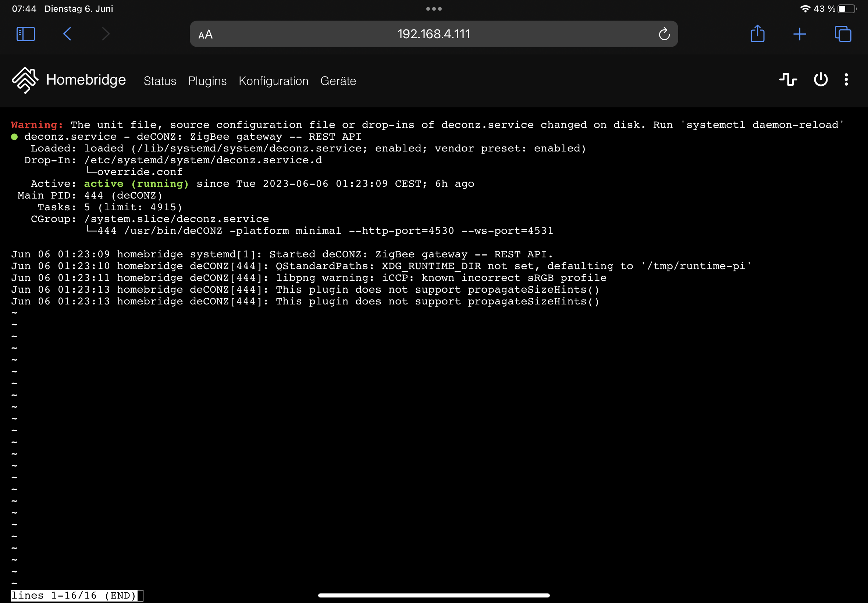This screenshot has height=603, width=868.
Task: Open the Safari share sheet icon
Action: [757, 34]
